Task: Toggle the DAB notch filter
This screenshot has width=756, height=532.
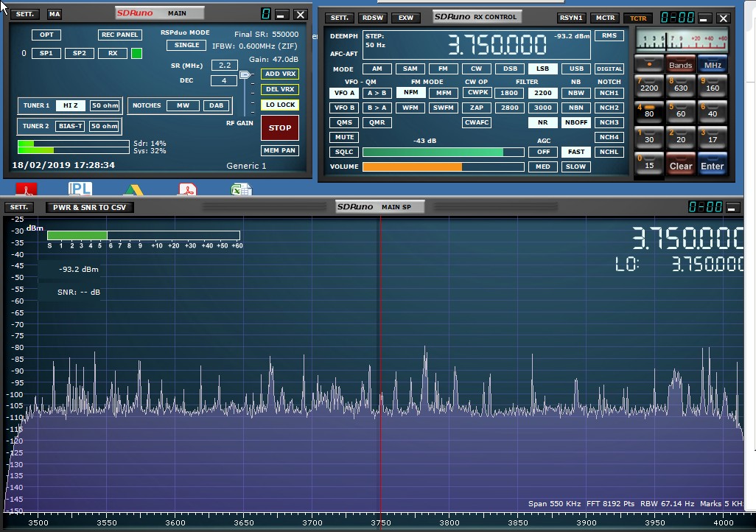Action: click(x=217, y=105)
